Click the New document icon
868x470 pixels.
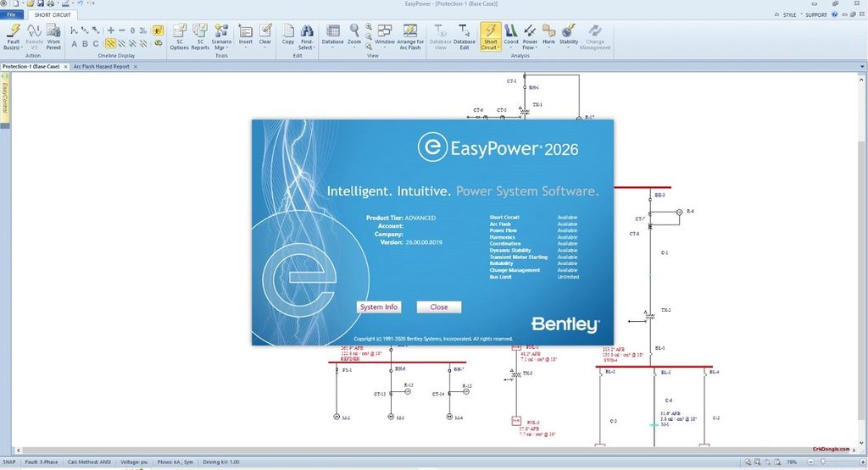click(x=16, y=3)
